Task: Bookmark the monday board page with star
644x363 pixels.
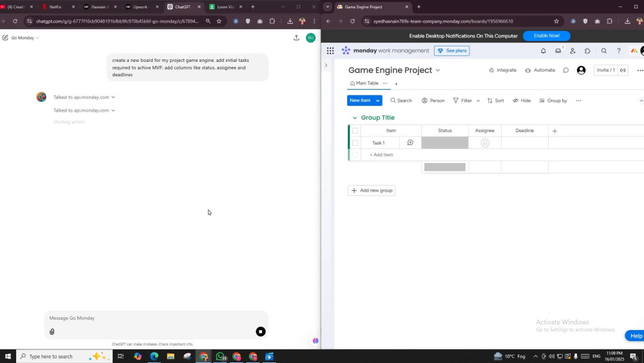Action: click(556, 21)
